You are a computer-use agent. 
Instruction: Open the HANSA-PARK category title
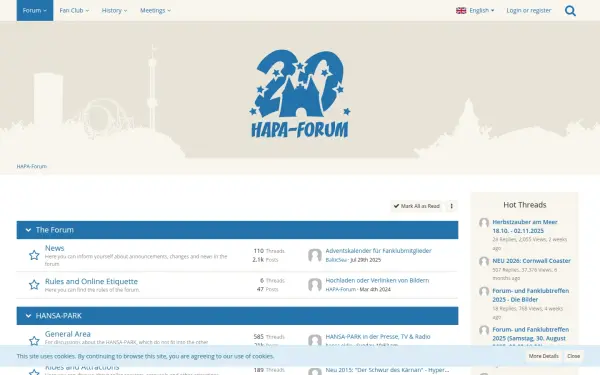pos(59,316)
